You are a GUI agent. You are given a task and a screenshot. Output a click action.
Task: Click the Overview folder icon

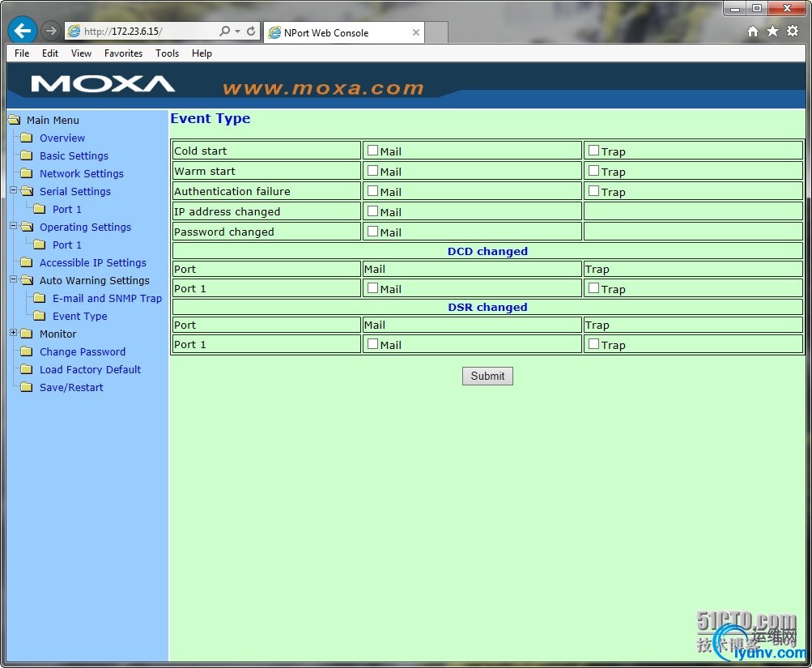[x=27, y=138]
